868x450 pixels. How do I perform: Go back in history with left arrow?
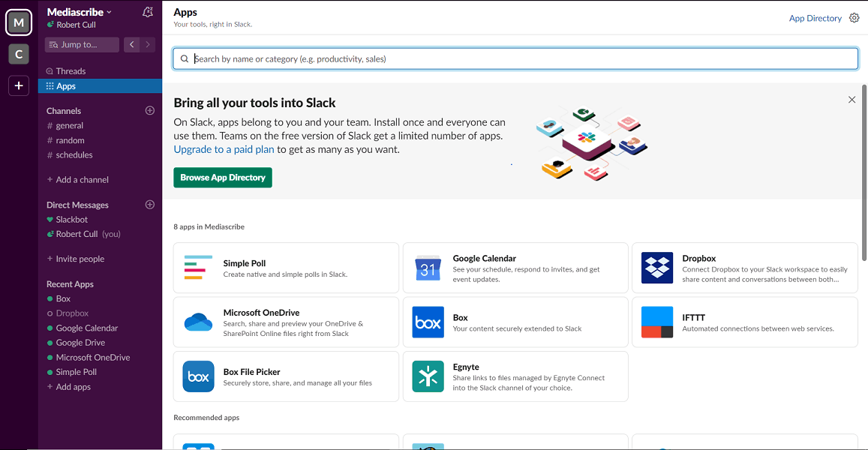(x=132, y=45)
